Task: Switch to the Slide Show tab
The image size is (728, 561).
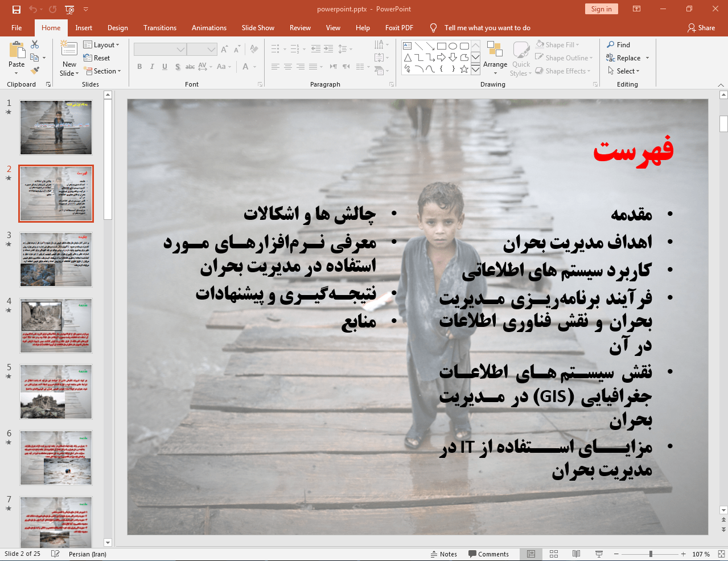Action: pos(258,28)
